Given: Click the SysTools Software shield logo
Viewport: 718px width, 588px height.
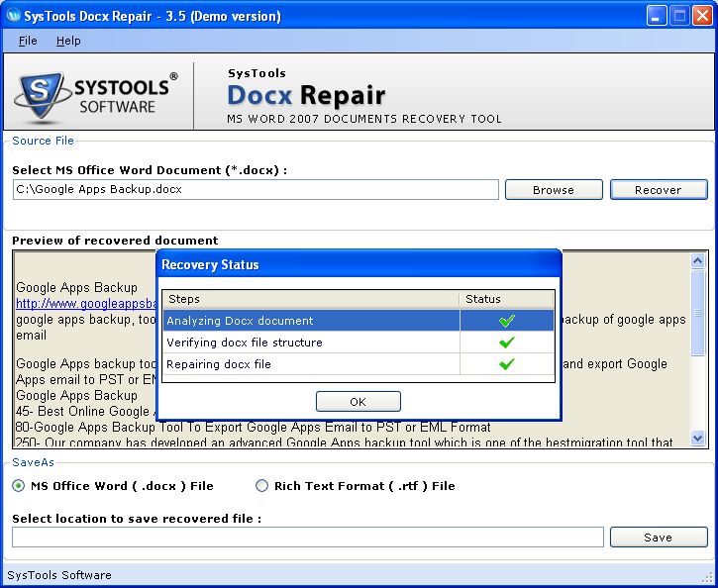Looking at the screenshot, I should point(42,97).
